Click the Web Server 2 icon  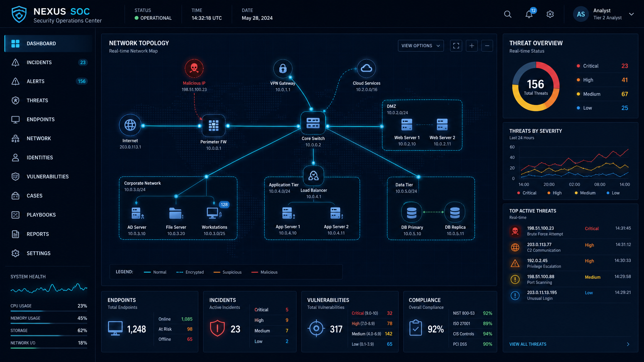[x=442, y=125]
